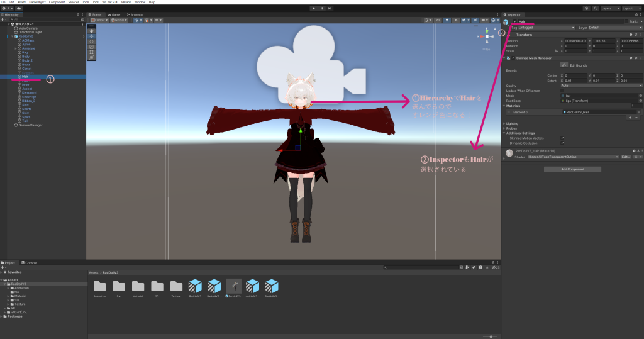This screenshot has width=644, height=339.
Task: Toggle the Hair object active checkbox
Action: click(x=515, y=21)
